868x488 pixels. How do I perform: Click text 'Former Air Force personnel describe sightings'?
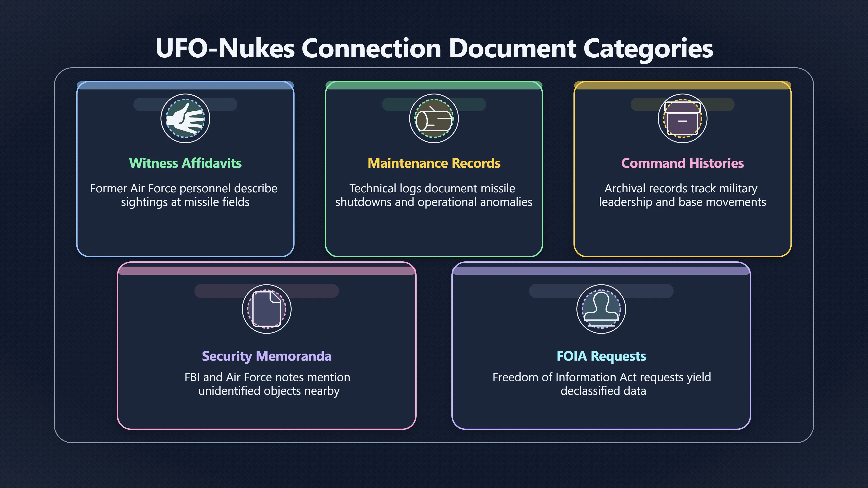[184, 195]
